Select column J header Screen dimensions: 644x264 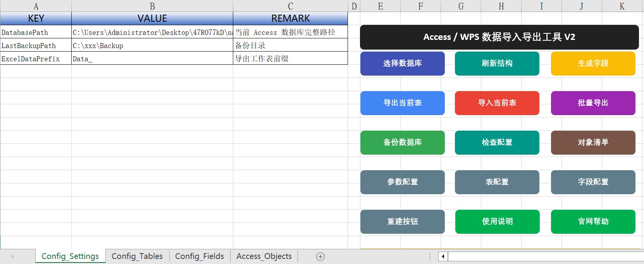click(582, 6)
